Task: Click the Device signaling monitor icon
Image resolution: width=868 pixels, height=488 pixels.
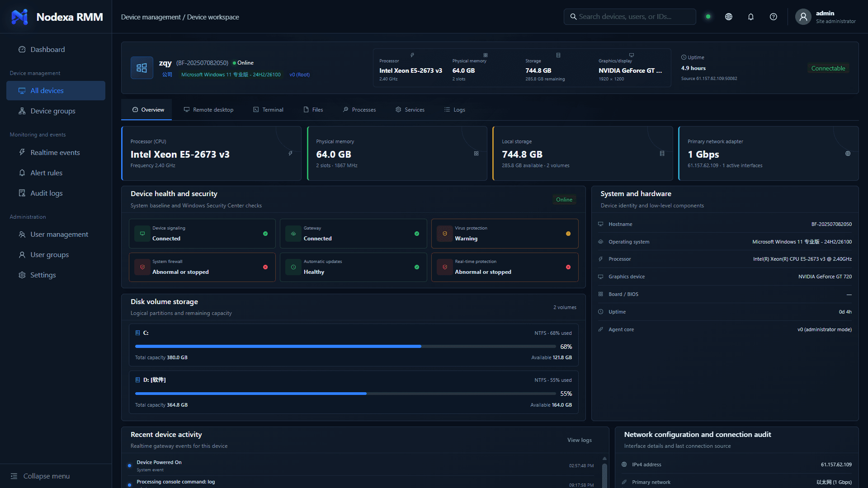Action: coord(142,234)
